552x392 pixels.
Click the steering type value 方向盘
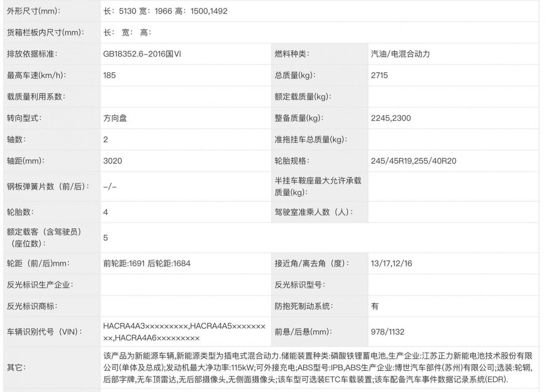pyautogui.click(x=115, y=118)
